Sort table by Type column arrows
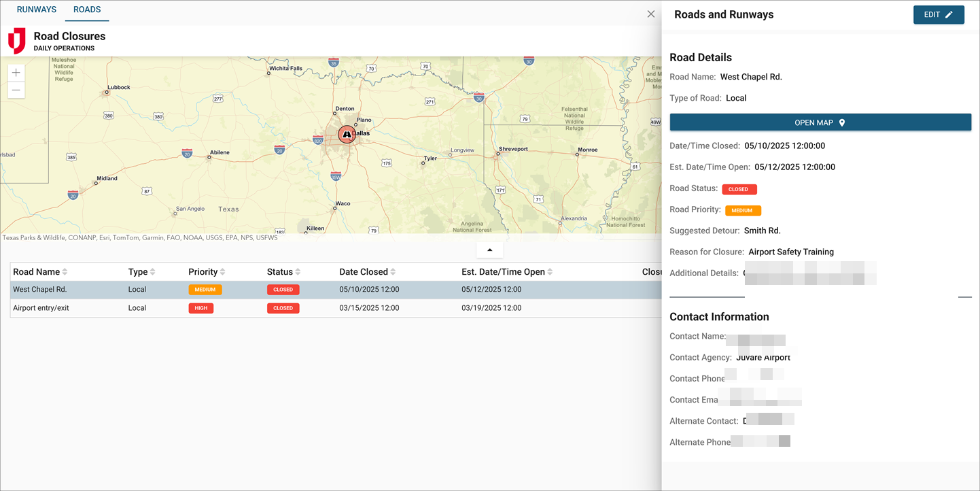 (152, 272)
